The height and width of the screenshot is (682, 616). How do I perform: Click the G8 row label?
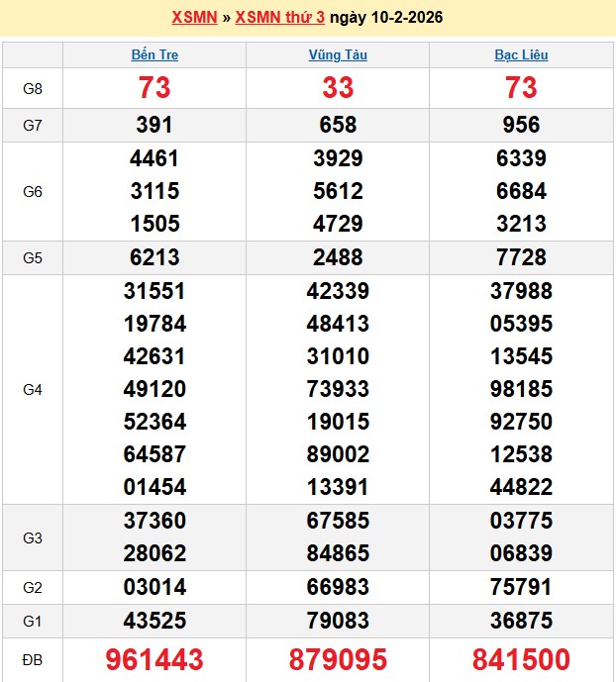click(33, 88)
